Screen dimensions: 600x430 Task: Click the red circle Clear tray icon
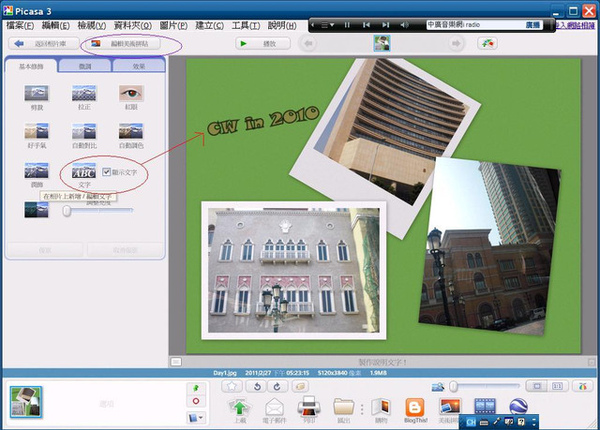196,401
